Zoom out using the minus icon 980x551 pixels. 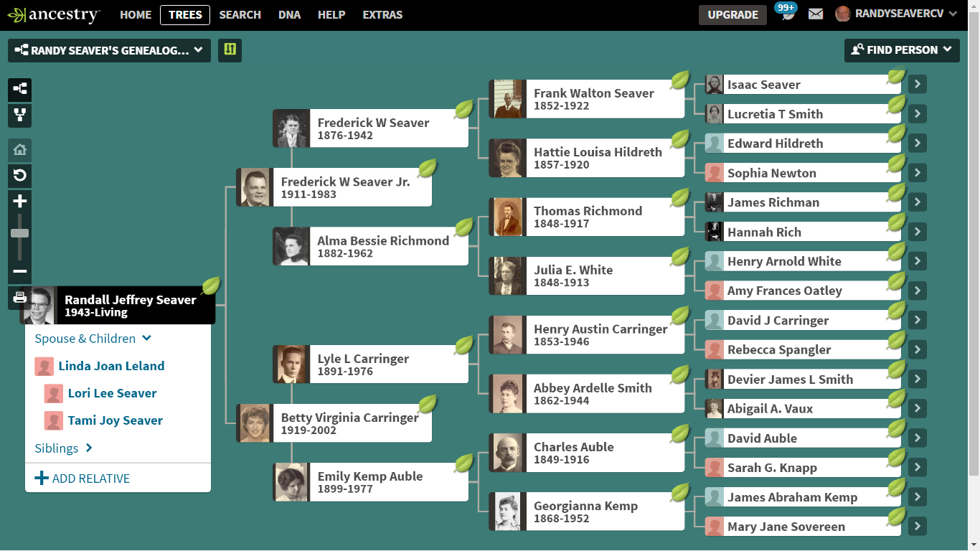(19, 270)
